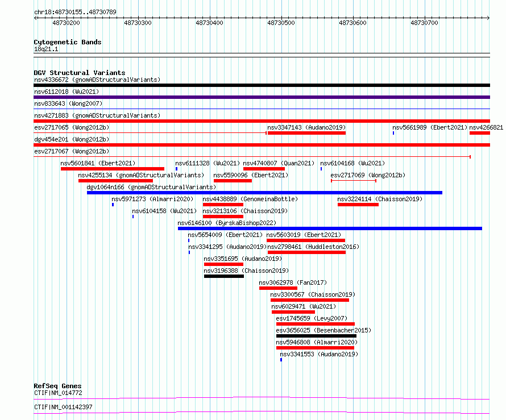Select the nsv6104168 (Wu2021) label
Viewport: 506px width, 420px height.
(x=352, y=163)
